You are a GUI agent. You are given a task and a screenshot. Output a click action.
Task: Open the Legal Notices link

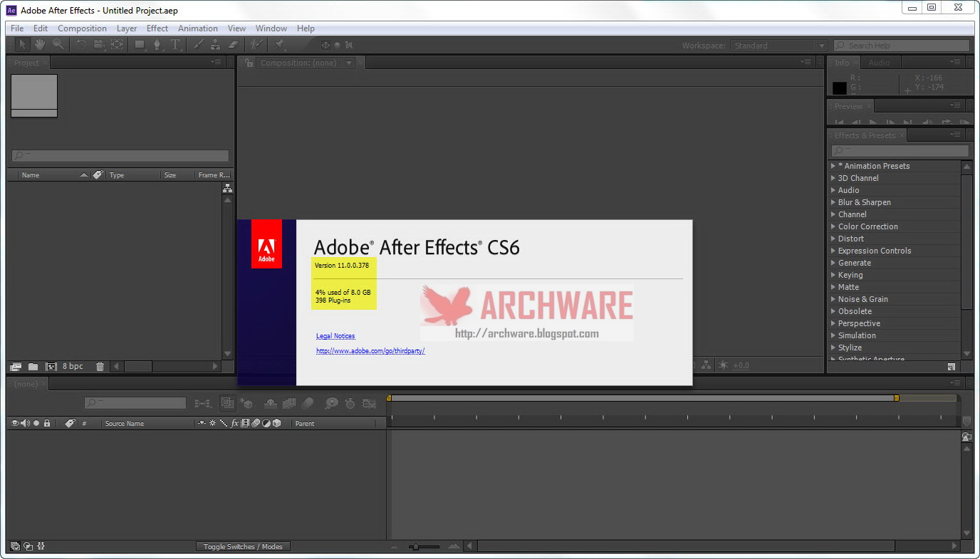(335, 336)
